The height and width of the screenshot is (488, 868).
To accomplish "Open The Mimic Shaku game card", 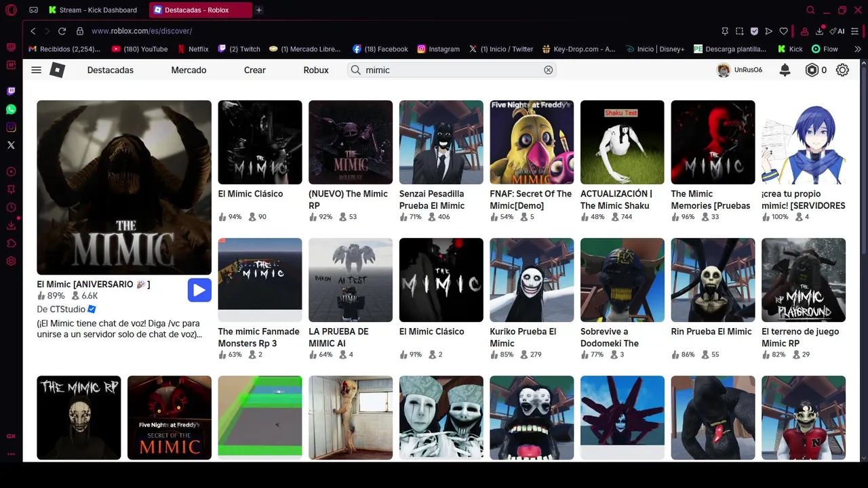I will 623,161.
